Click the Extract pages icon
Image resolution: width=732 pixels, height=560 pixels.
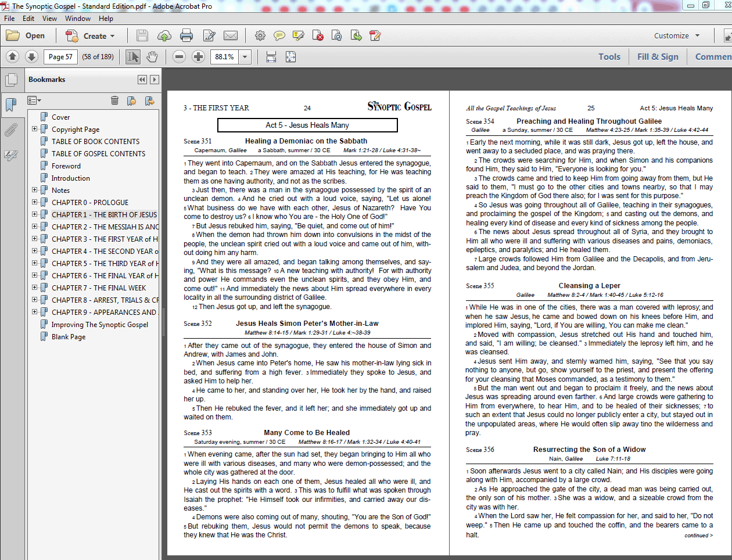356,35
